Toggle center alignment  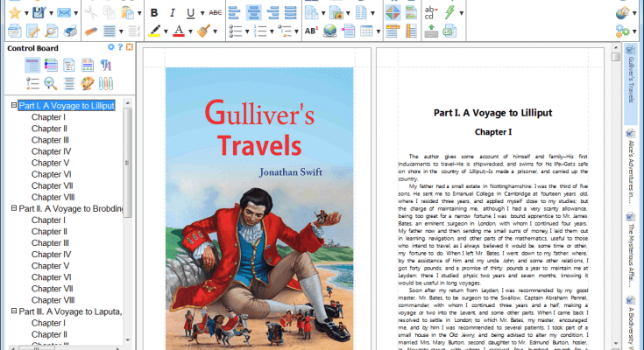(x=253, y=13)
